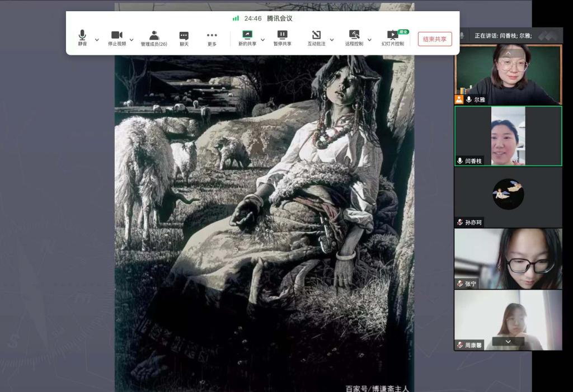Start a New Share (新的共享)
573x392 pixels.
(247, 38)
